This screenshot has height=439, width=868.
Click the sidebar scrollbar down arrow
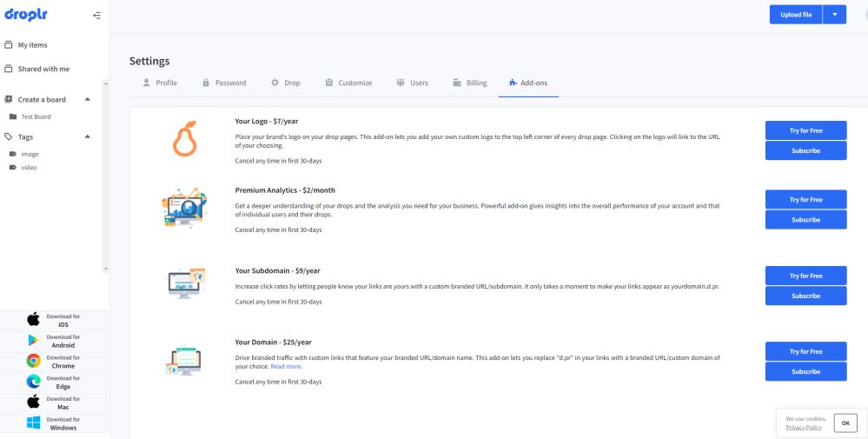point(106,269)
